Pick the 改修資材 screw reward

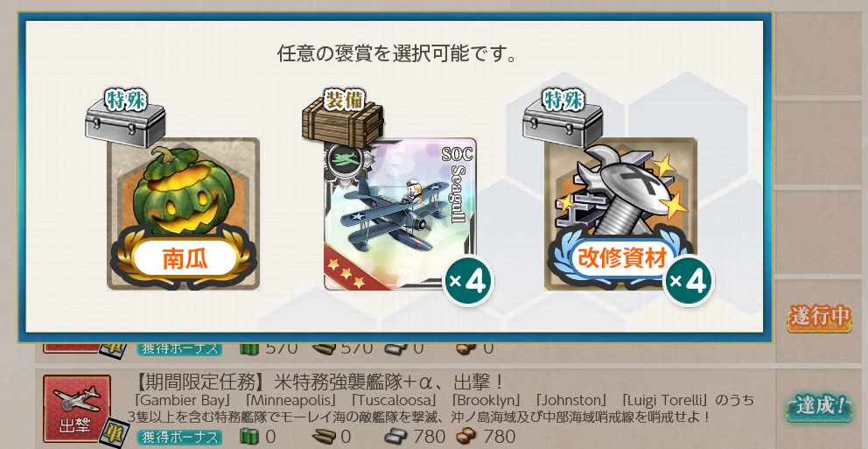click(620, 214)
